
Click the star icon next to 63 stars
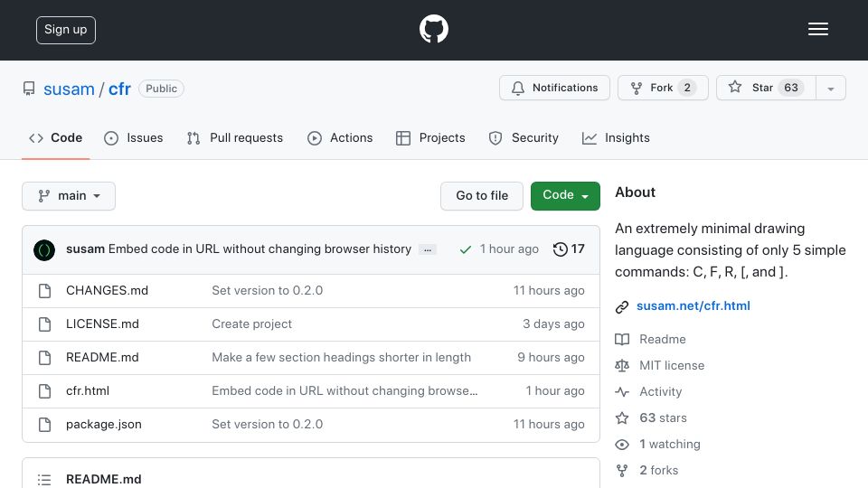tap(622, 418)
